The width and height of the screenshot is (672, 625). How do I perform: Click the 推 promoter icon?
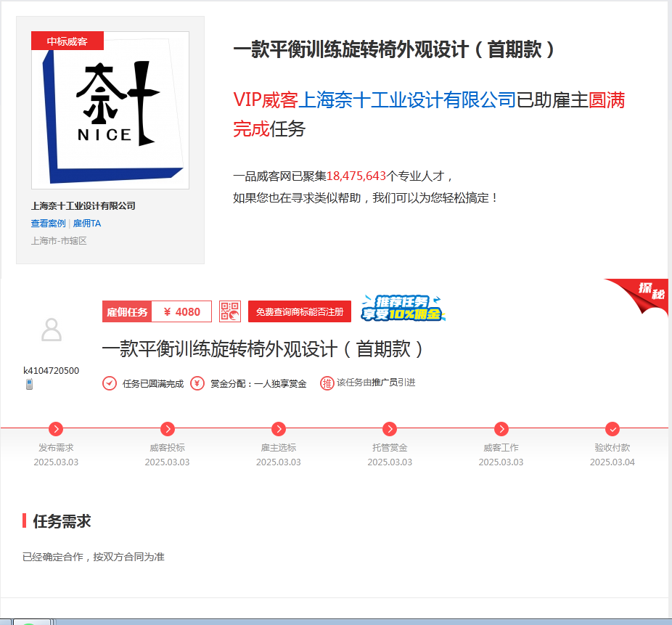327,383
